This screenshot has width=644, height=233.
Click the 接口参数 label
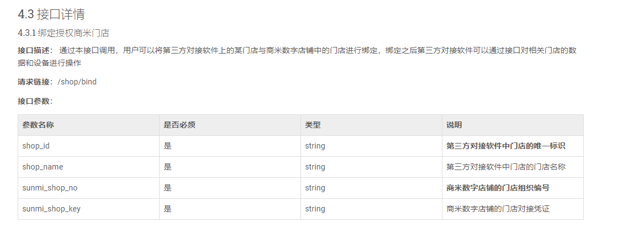click(x=35, y=101)
